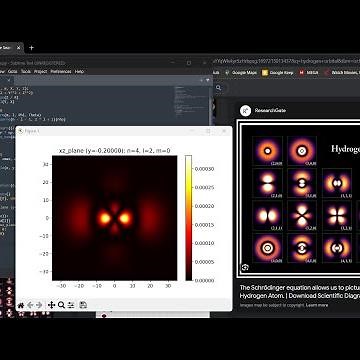The image size is (360, 360).
Task: Click the Google Keep bookmark icon
Action: (265, 72)
